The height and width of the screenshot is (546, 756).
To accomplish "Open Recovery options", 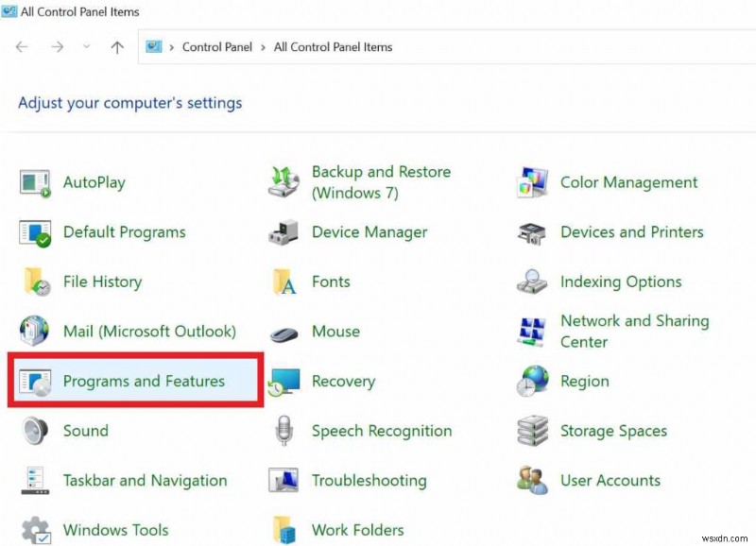I will [343, 382].
